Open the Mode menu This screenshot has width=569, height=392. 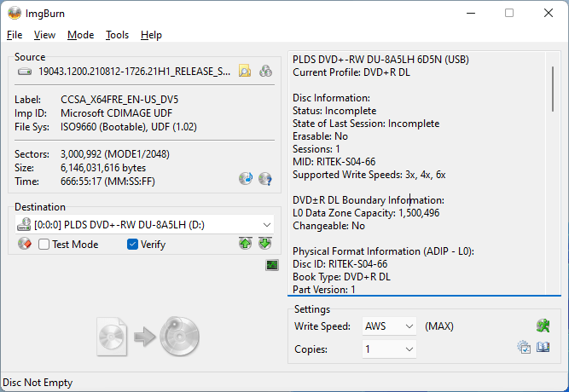pyautogui.click(x=80, y=35)
